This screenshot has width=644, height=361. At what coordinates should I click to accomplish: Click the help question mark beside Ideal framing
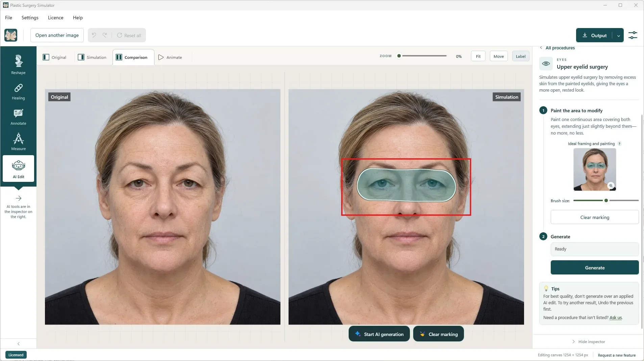tap(619, 144)
